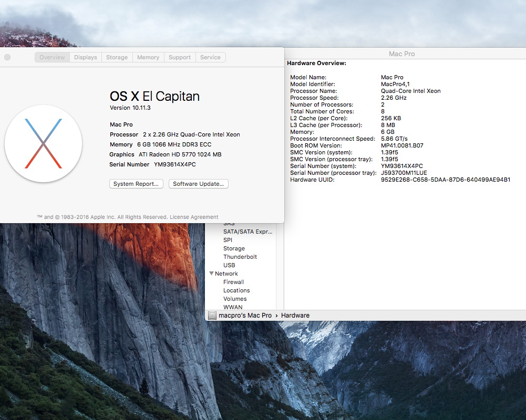The image size is (526, 420).
Task: Click the Processor line in About This Mac
Action: [175, 134]
